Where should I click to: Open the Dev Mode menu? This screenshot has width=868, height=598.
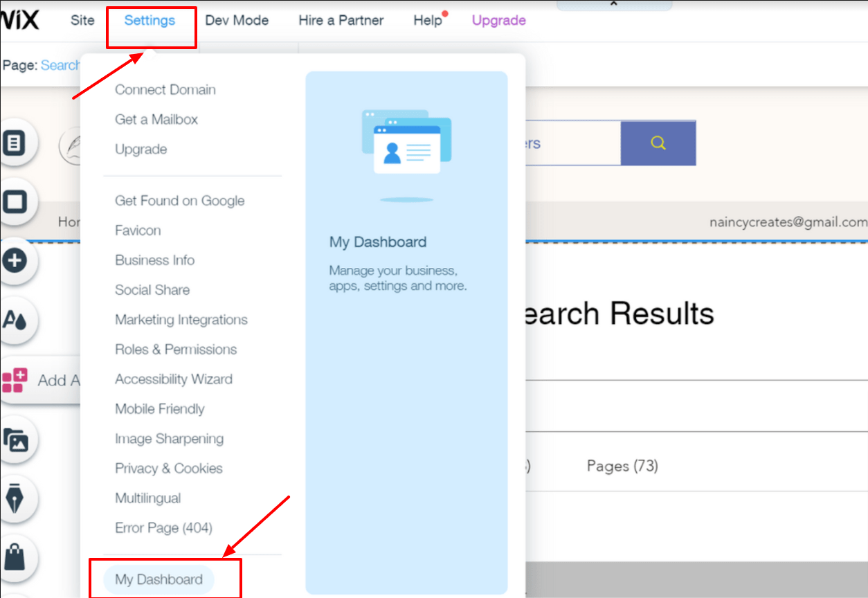pyautogui.click(x=237, y=20)
